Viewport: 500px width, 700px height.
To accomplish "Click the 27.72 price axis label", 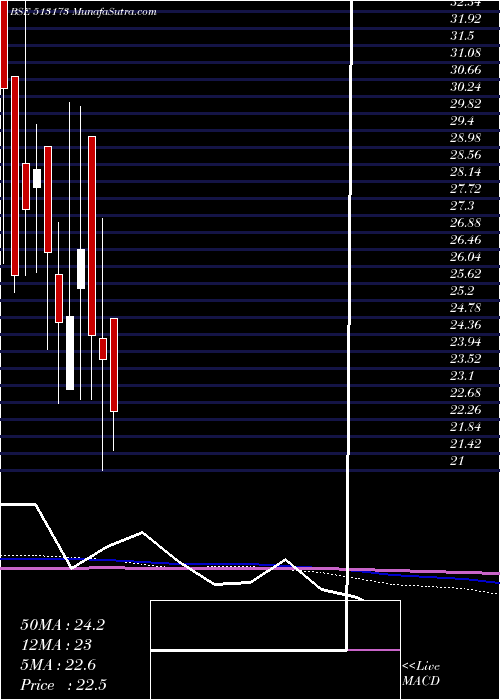I will pos(466,188).
